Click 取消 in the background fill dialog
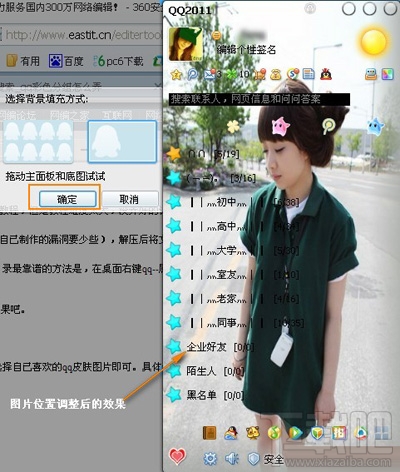This screenshot has height=472, width=400. [129, 199]
